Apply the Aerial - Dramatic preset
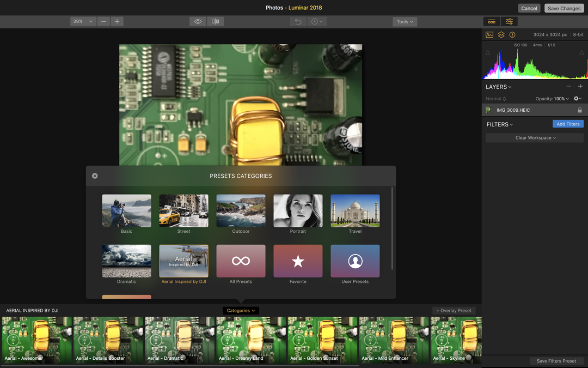Image resolution: width=588 pixels, height=368 pixels. pos(180,340)
